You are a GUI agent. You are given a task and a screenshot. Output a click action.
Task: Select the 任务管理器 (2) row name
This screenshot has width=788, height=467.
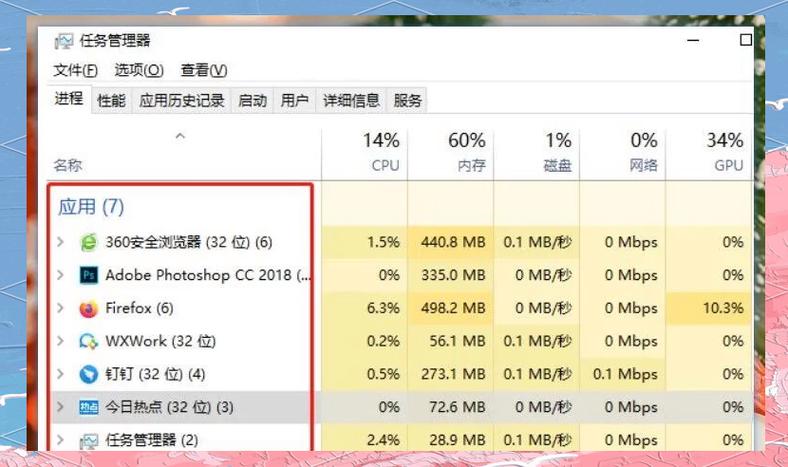(x=152, y=440)
